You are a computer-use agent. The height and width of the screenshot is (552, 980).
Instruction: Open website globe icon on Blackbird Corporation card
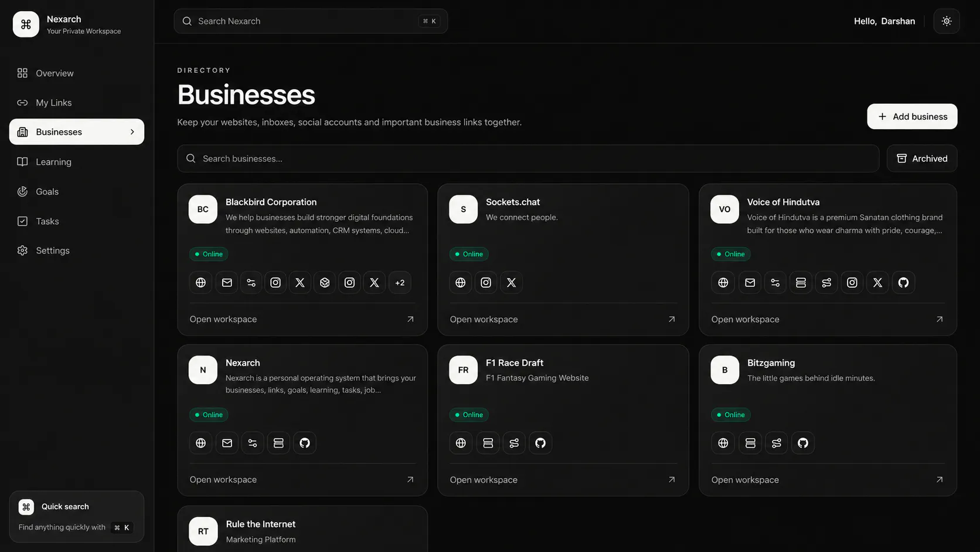click(x=201, y=283)
